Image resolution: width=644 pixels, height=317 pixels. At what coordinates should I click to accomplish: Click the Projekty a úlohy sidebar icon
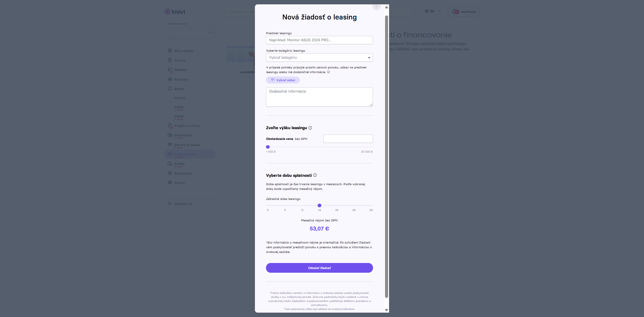[x=170, y=125]
